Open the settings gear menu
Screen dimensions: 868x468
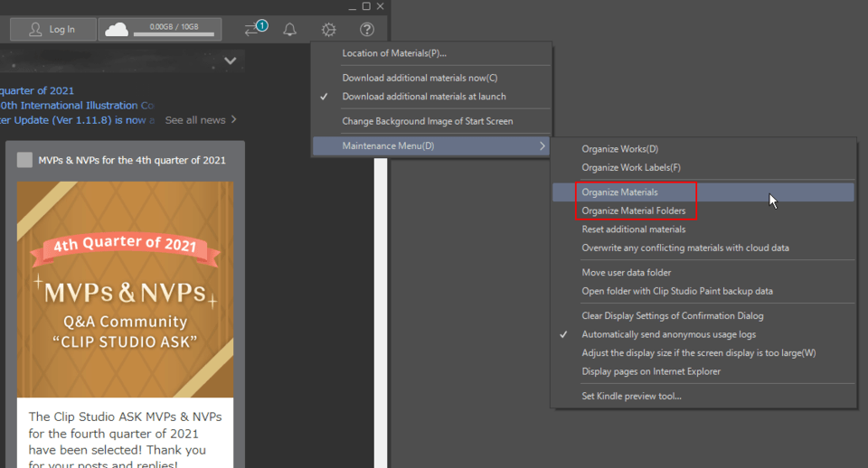[x=329, y=29]
